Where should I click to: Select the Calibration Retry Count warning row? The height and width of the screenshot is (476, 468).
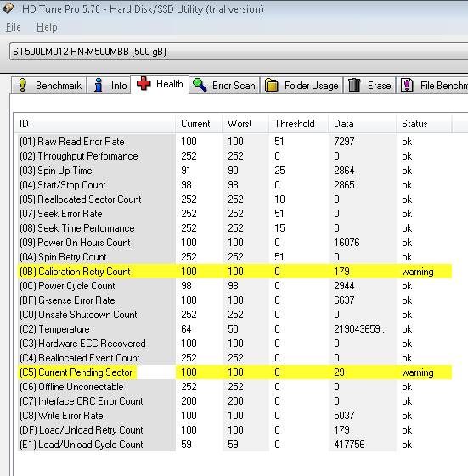(234, 271)
